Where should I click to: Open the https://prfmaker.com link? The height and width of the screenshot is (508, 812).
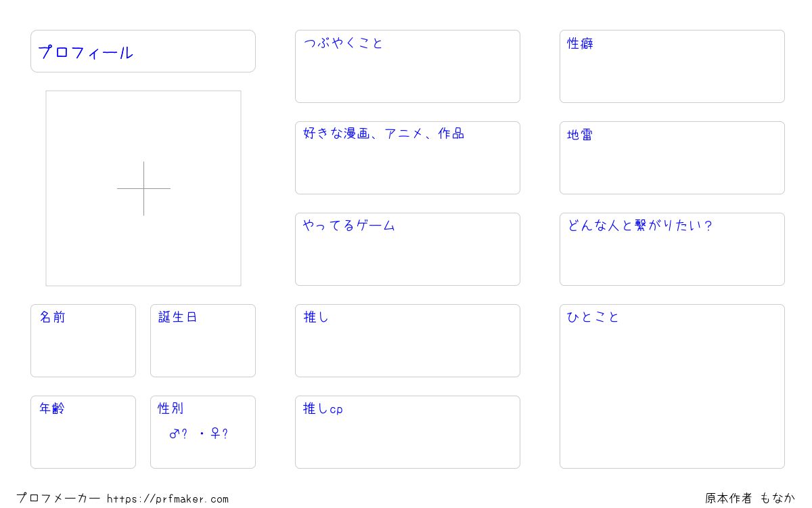[168, 499]
